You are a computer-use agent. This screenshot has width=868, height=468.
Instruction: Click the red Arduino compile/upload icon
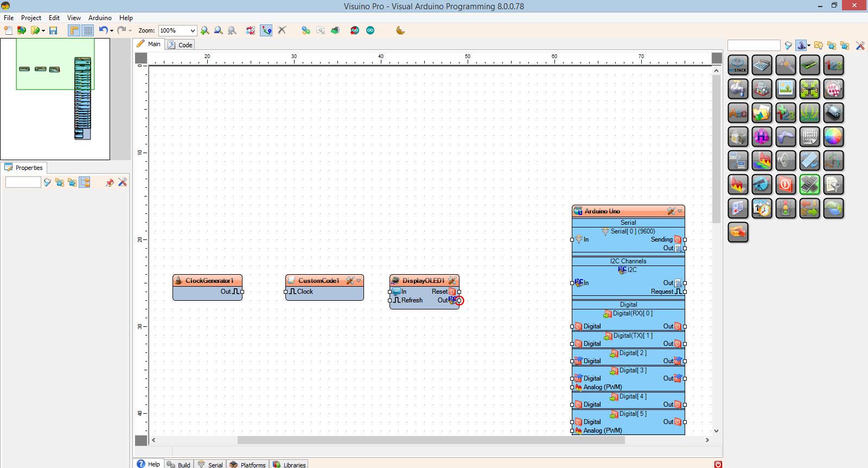pos(355,30)
